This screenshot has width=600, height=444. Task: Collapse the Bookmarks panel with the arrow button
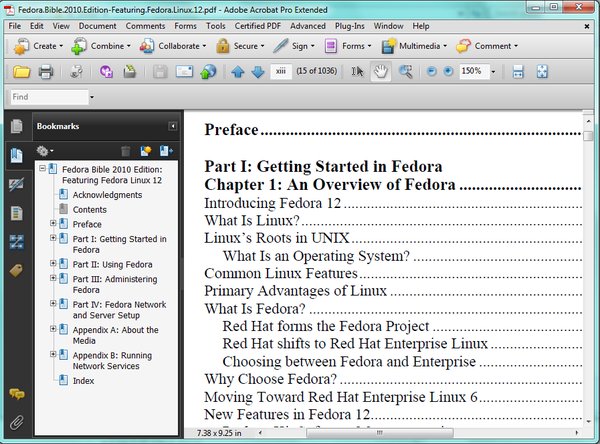point(173,126)
